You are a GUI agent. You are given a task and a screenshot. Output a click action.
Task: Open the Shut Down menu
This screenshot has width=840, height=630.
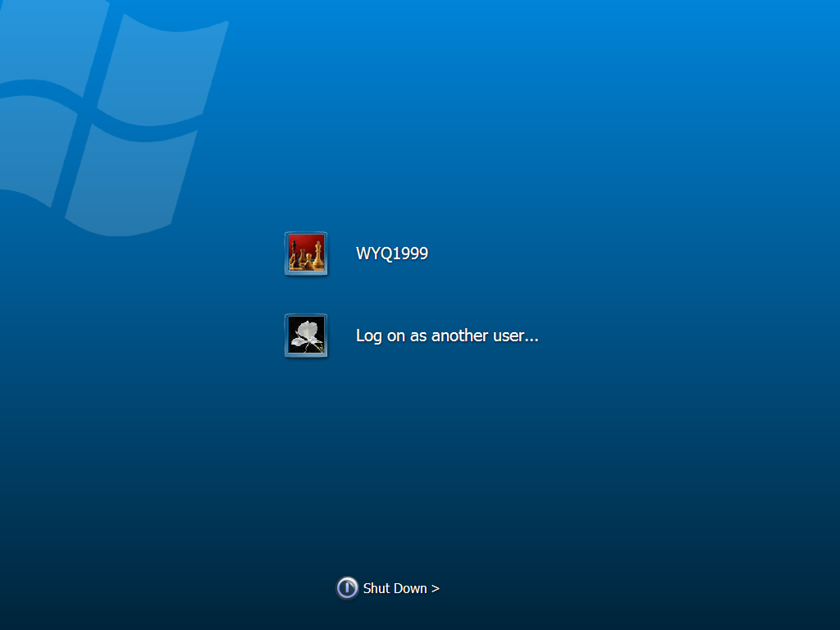click(401, 588)
